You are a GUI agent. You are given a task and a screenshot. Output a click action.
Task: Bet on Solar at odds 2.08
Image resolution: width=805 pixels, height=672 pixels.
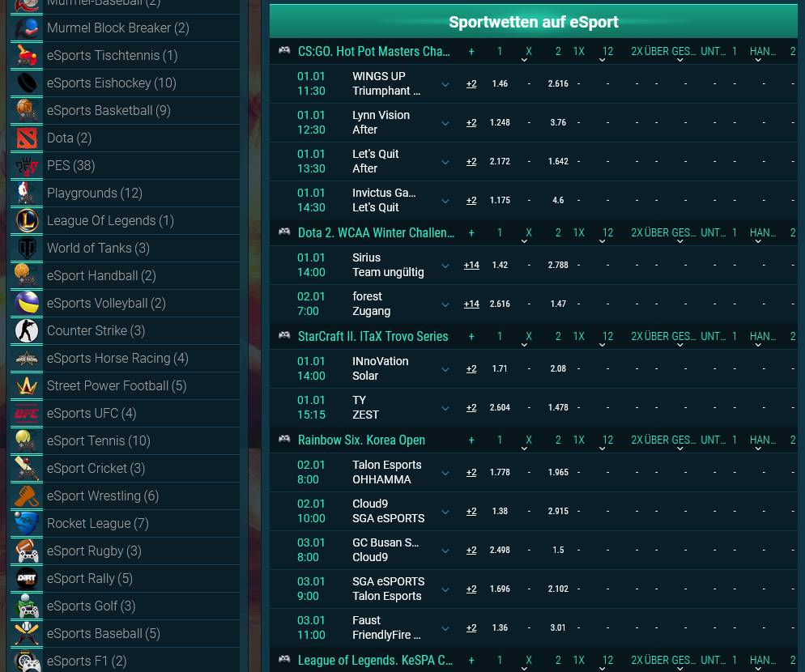click(558, 368)
